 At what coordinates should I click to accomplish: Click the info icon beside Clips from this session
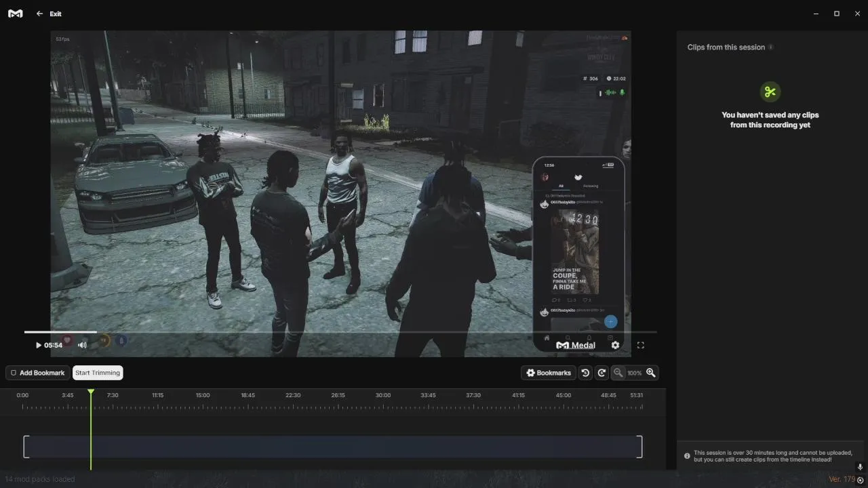(771, 47)
